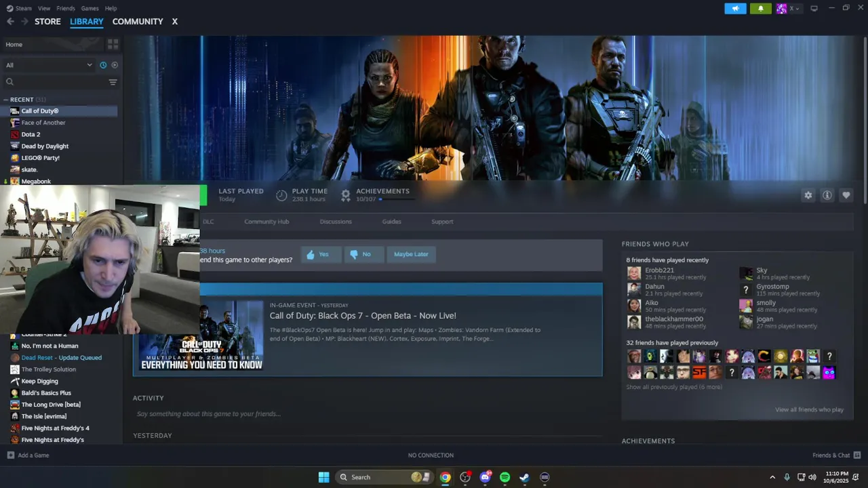Open the All games filter dropdown
This screenshot has width=868, height=488.
coord(49,65)
